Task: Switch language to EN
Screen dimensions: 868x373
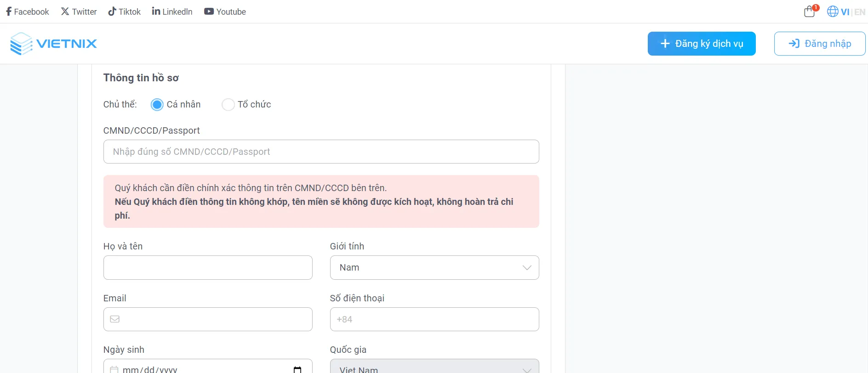Action: (x=860, y=12)
